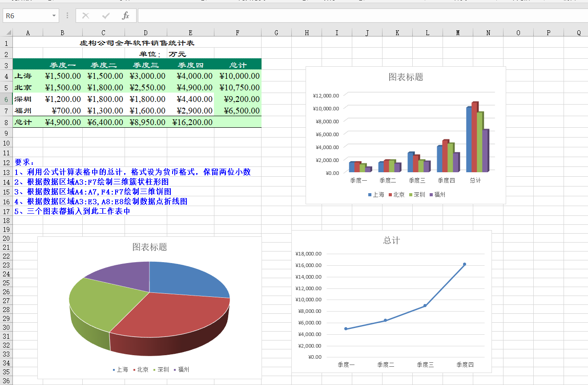Click the Cancel X icon in formula bar
The image size is (588, 385).
86,16
